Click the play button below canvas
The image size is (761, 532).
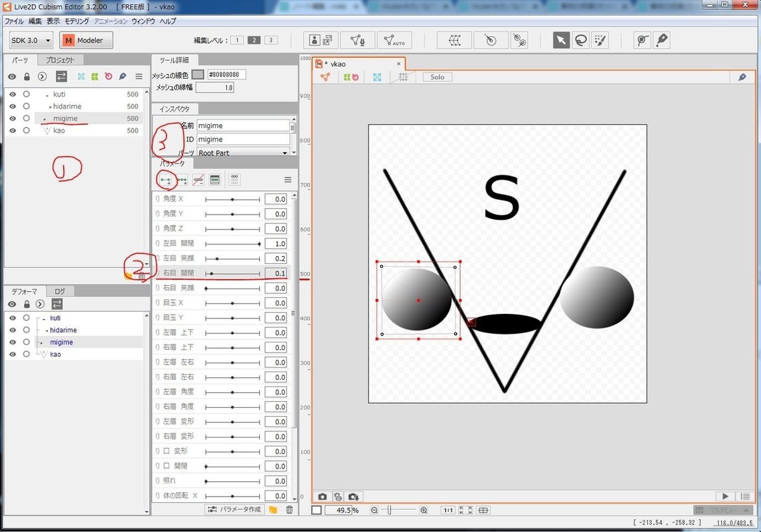click(725, 496)
